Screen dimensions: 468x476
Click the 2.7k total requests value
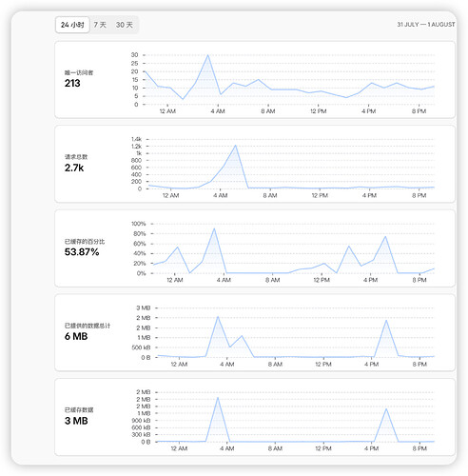pos(74,168)
